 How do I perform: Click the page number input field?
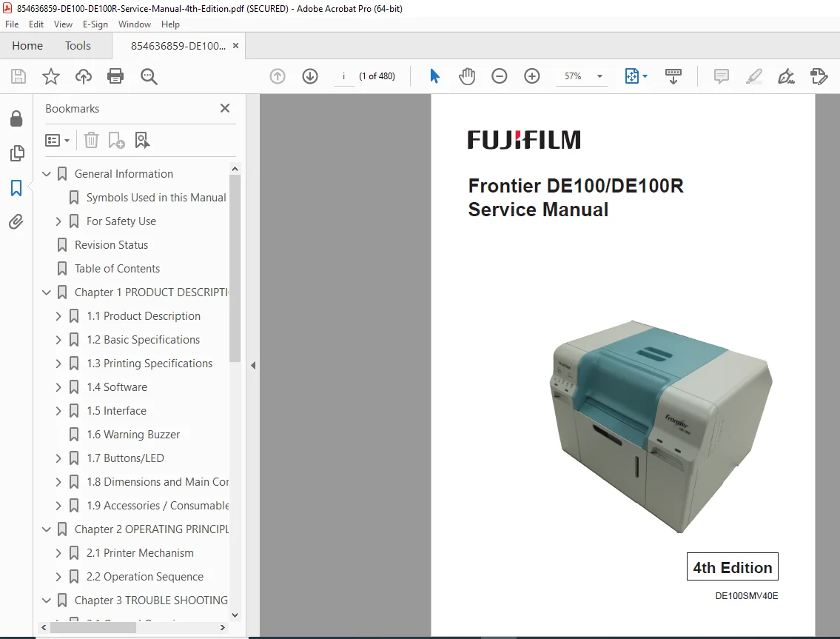pos(343,76)
